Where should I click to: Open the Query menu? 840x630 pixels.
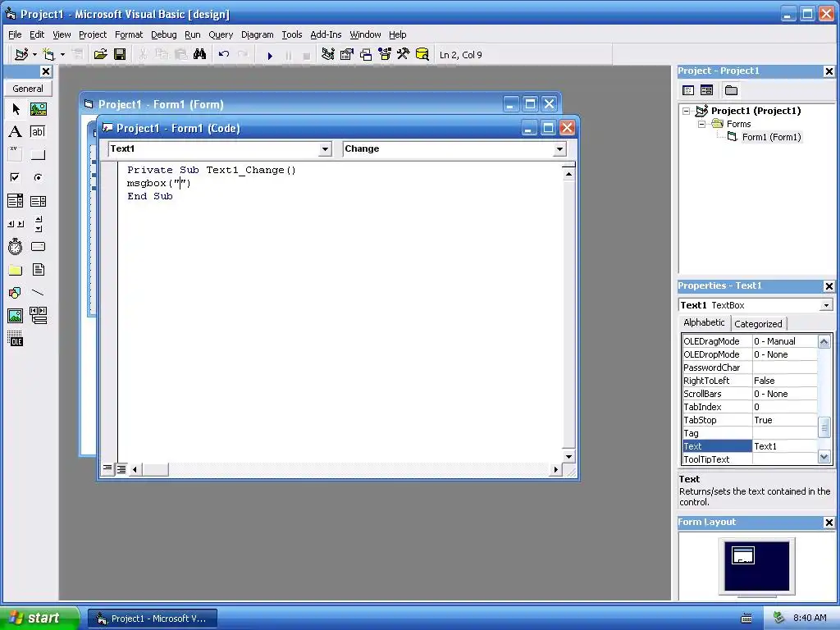tap(221, 34)
